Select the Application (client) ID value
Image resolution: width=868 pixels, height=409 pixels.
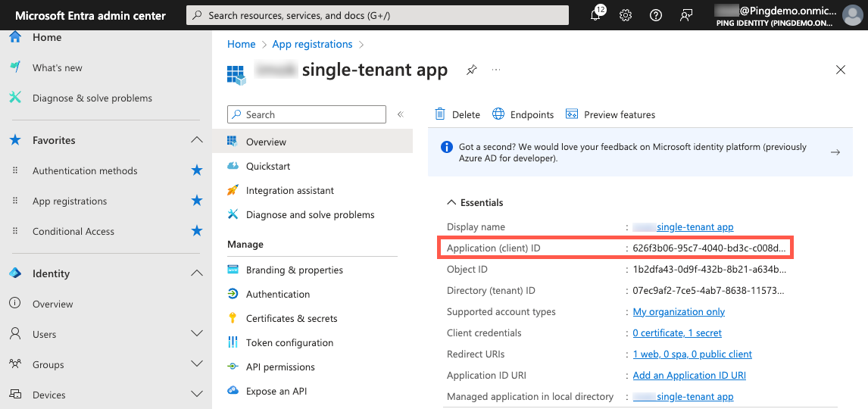click(709, 248)
